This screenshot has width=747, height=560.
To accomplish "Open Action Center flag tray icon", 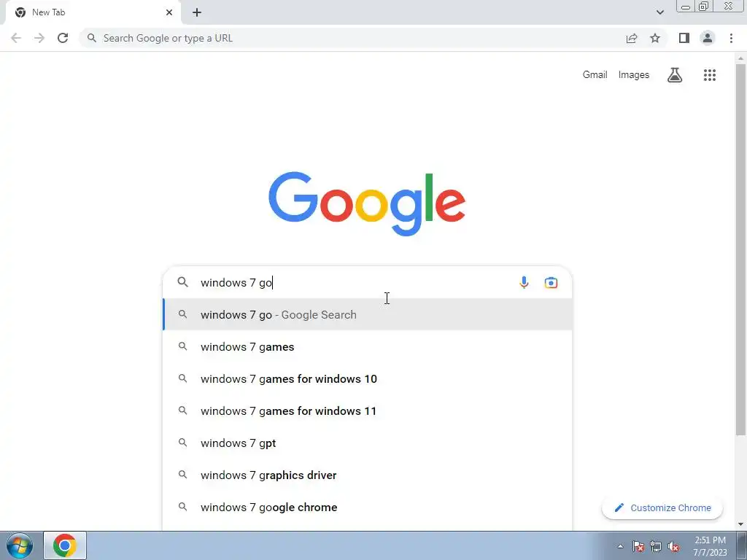I will (x=638, y=546).
